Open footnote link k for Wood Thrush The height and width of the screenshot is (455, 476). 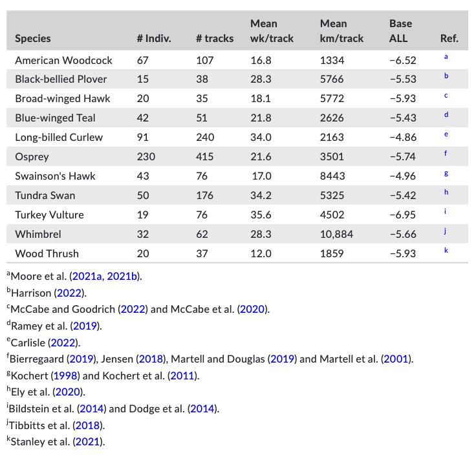click(x=446, y=250)
